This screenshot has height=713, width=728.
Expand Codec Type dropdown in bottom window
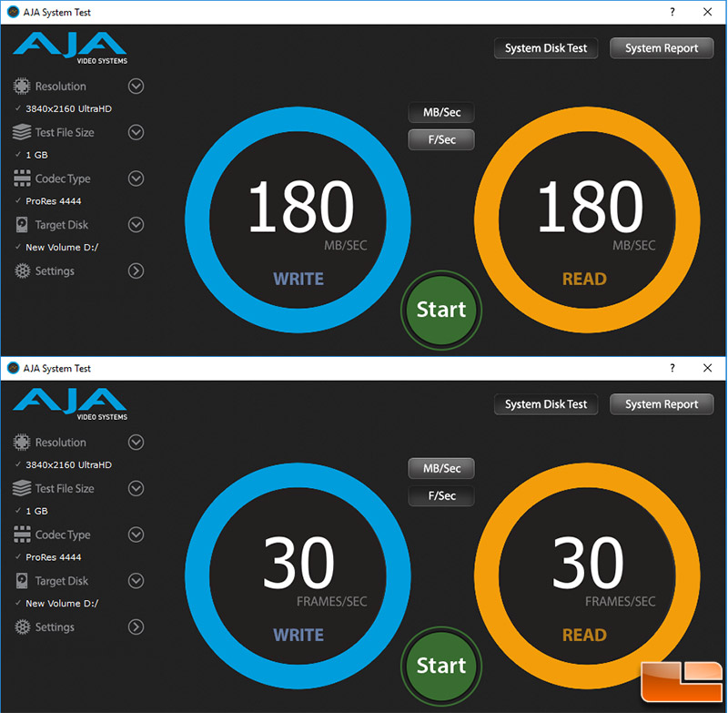coord(136,535)
